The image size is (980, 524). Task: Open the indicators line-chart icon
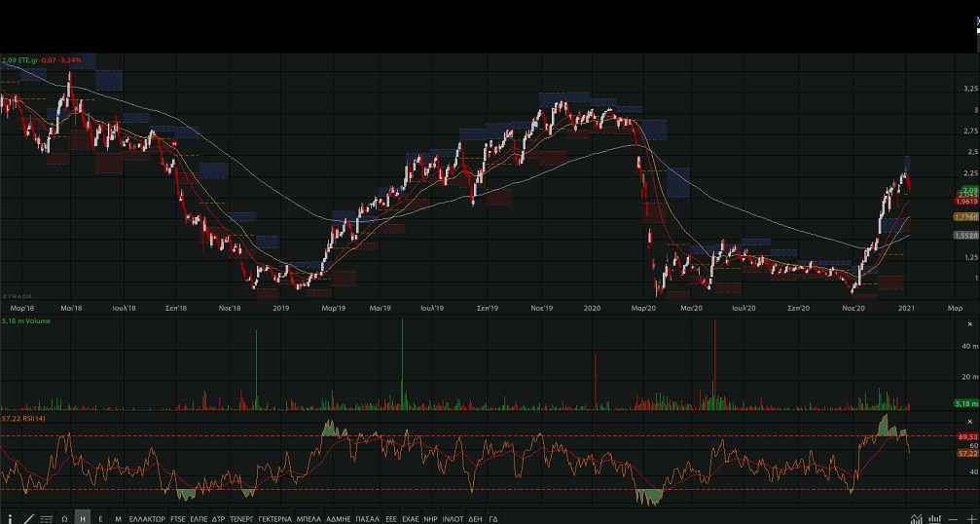pos(916,519)
